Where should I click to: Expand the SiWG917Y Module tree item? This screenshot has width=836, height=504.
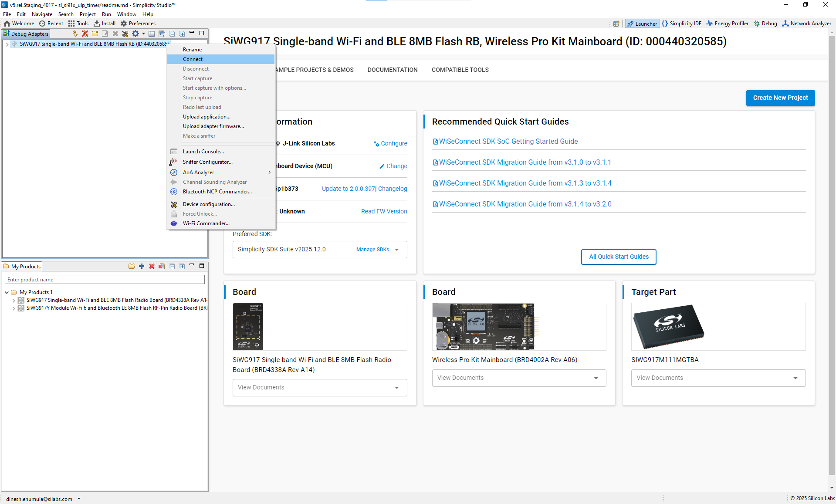coord(14,308)
